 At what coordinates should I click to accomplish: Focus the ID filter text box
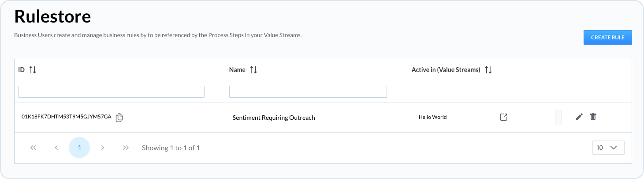coord(111,91)
